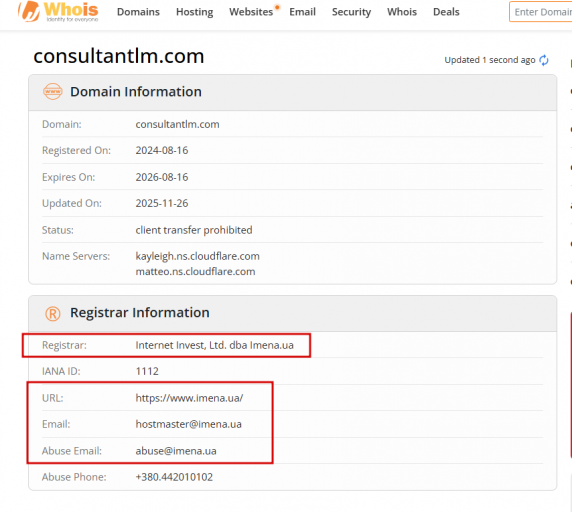Screen dimensions: 572x512
Task: Click the www globe icon by Domain Information
Action: [x=53, y=92]
